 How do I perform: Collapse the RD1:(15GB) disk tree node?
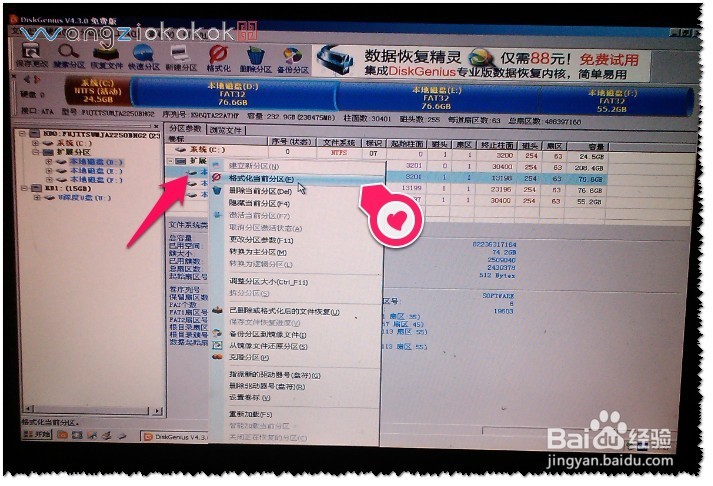coord(24,188)
